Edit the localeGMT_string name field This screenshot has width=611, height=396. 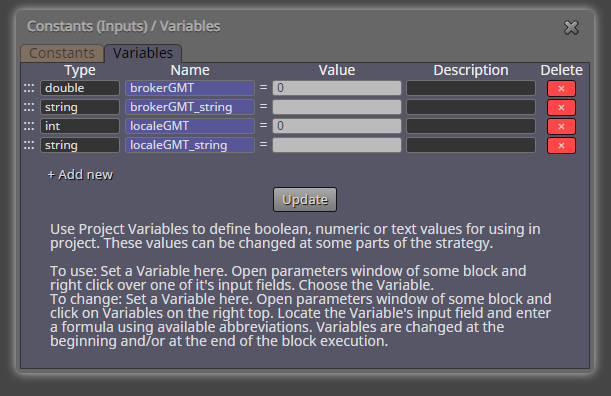190,145
